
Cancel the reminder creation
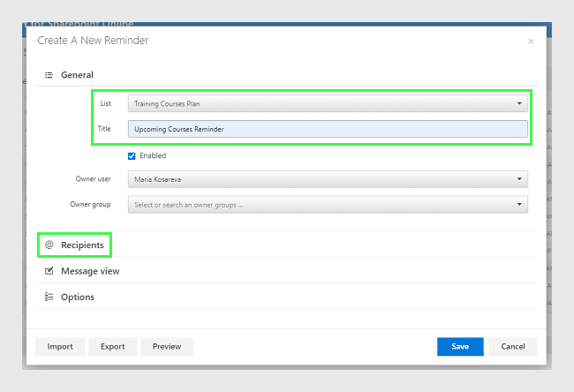pos(513,346)
